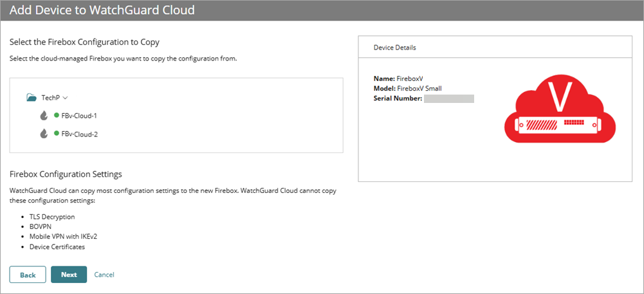This screenshot has width=644, height=294.
Task: Click the green status dot for FBv-Cloud-2
Action: 57,133
